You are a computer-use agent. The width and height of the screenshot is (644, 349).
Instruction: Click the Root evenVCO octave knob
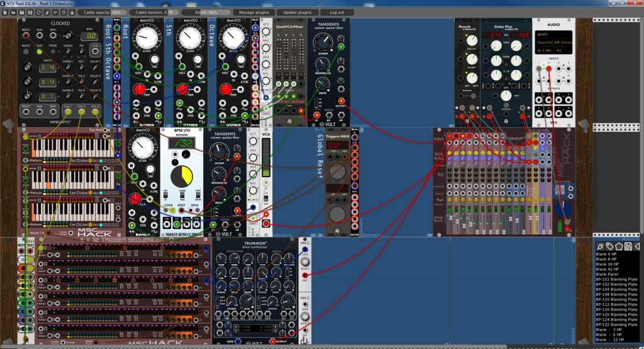click(147, 38)
